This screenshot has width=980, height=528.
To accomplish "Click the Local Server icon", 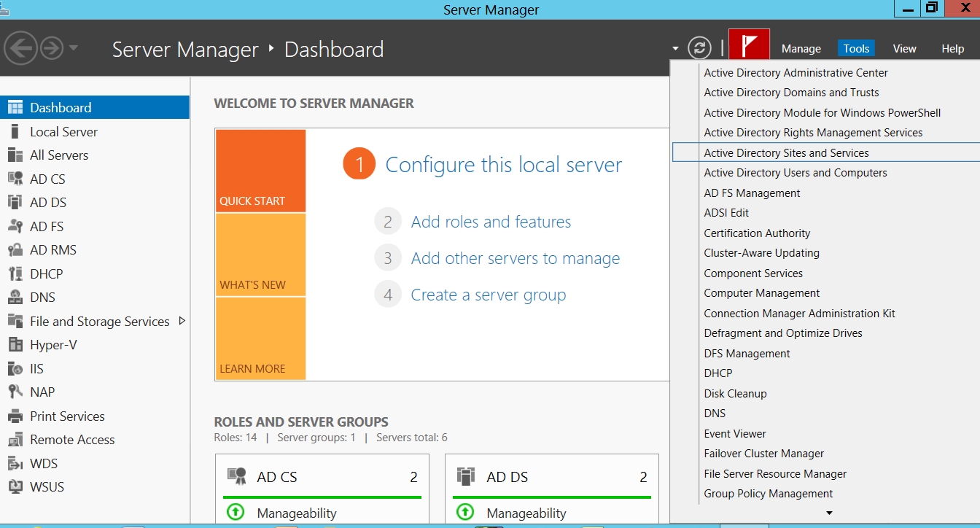I will click(x=15, y=132).
